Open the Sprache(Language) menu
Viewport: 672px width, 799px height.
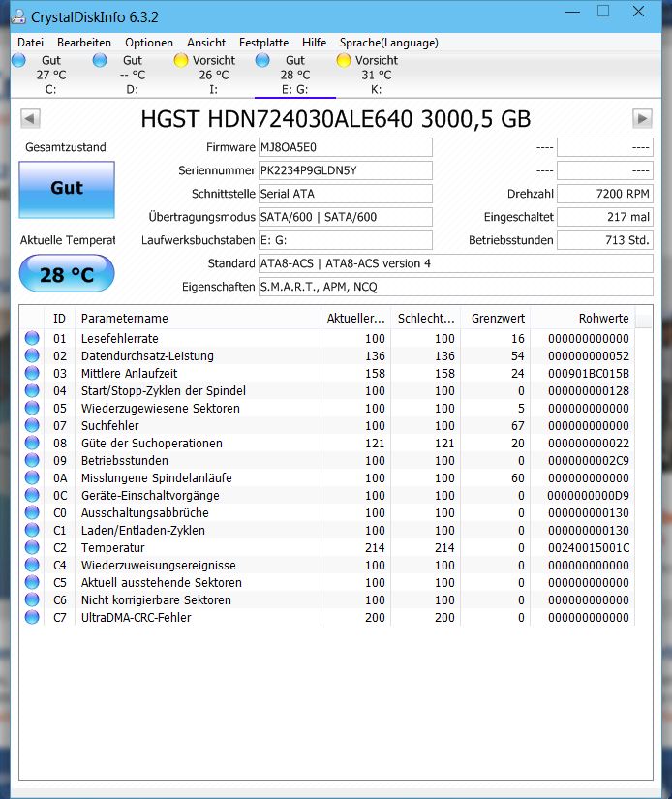pyautogui.click(x=388, y=43)
